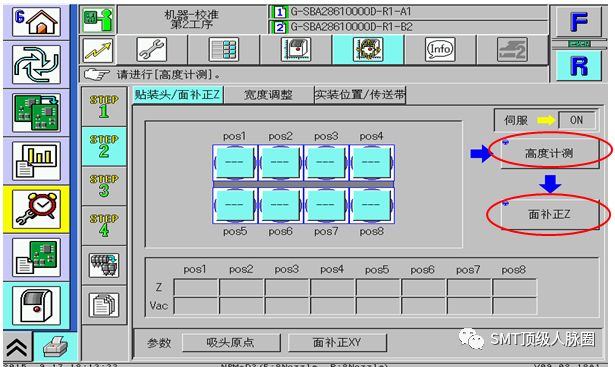
Task: Select the pos1 head cell
Action: click(235, 162)
